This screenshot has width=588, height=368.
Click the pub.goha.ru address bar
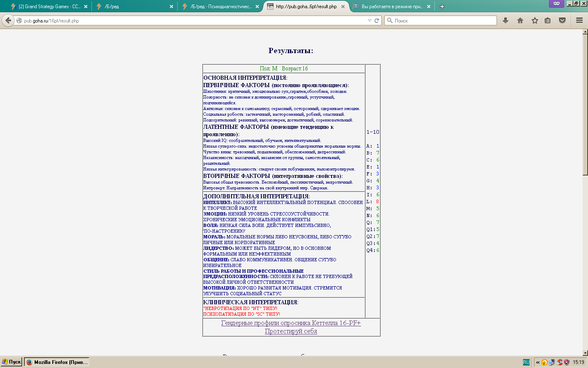[x=192, y=20]
